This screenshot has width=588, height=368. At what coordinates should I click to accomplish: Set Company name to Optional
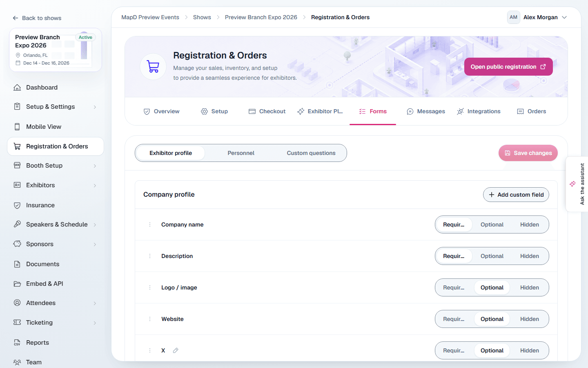click(492, 224)
